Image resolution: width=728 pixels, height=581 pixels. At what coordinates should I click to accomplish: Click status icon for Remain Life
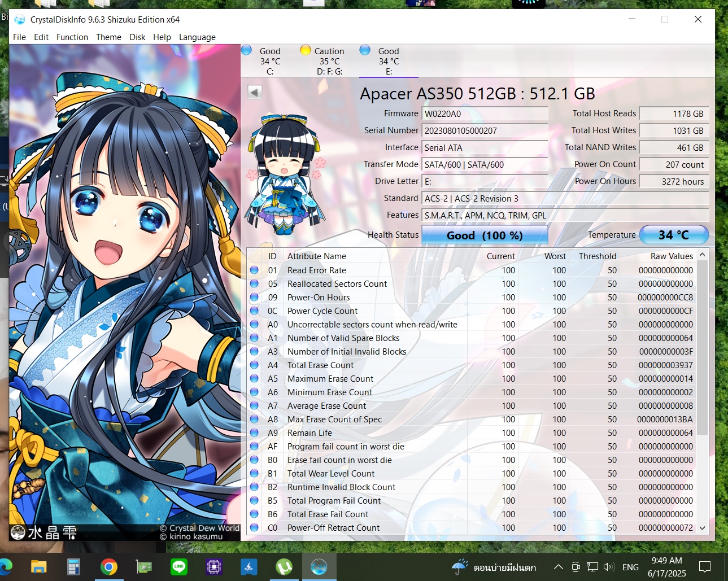coord(254,433)
